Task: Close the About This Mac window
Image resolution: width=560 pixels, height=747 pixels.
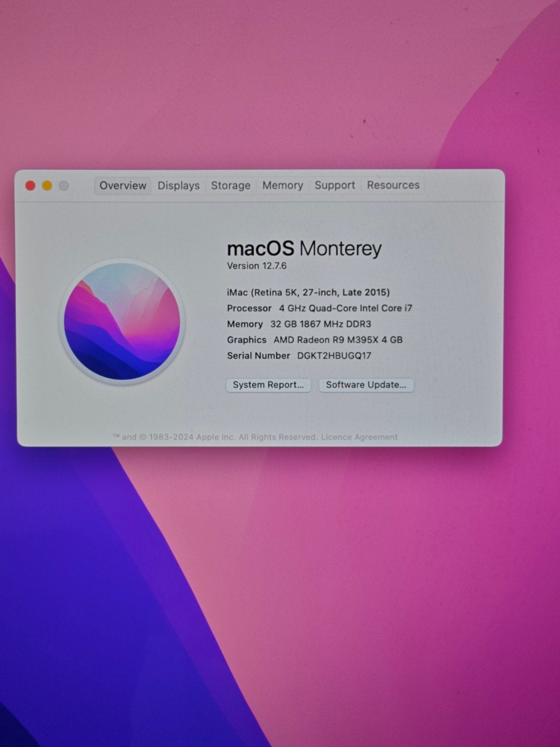Action: coord(30,186)
